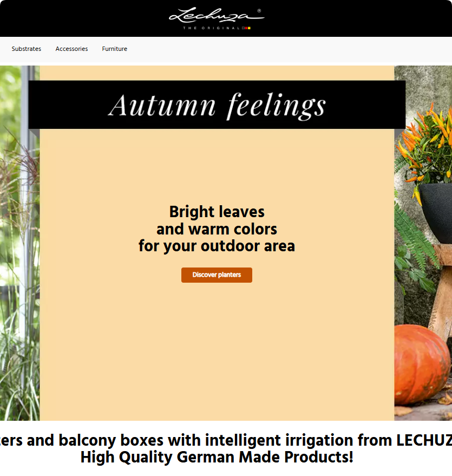452x476 pixels.
Task: Open the Accessories menu item
Action: (71, 49)
